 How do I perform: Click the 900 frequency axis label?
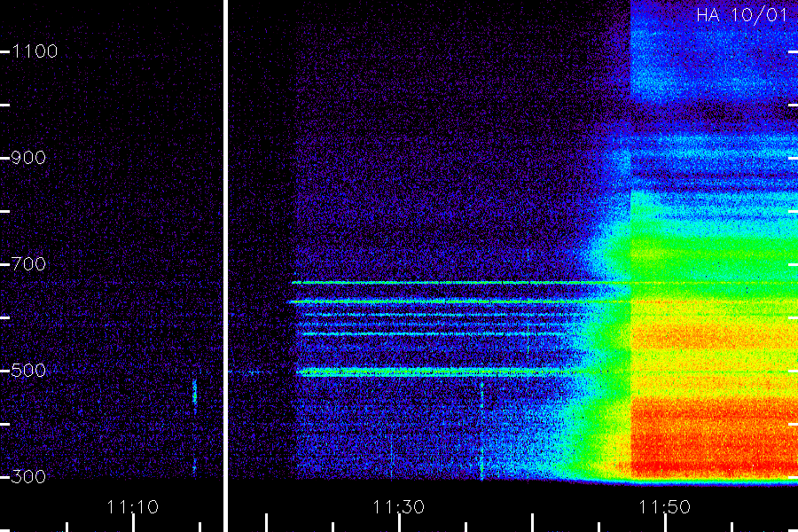[28, 158]
